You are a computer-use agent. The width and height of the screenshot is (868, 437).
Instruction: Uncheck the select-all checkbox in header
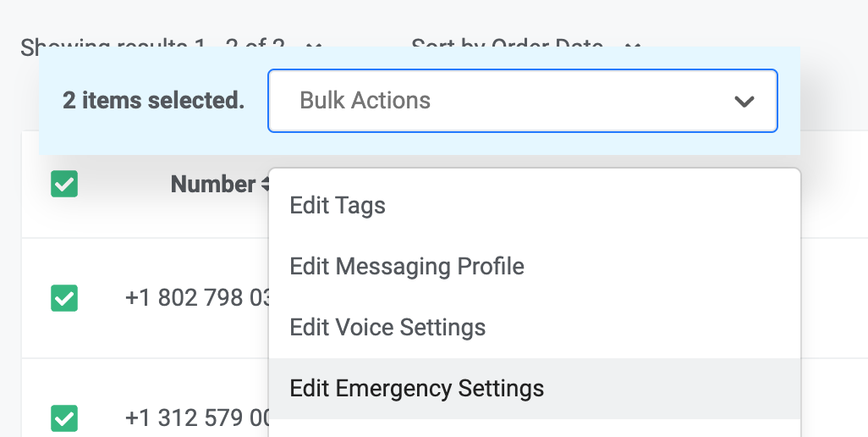click(64, 184)
